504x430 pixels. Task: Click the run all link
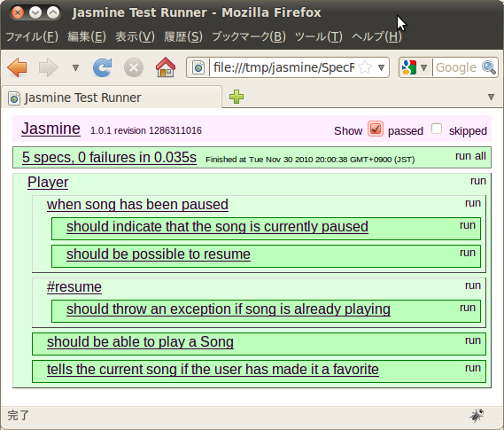[x=470, y=156]
